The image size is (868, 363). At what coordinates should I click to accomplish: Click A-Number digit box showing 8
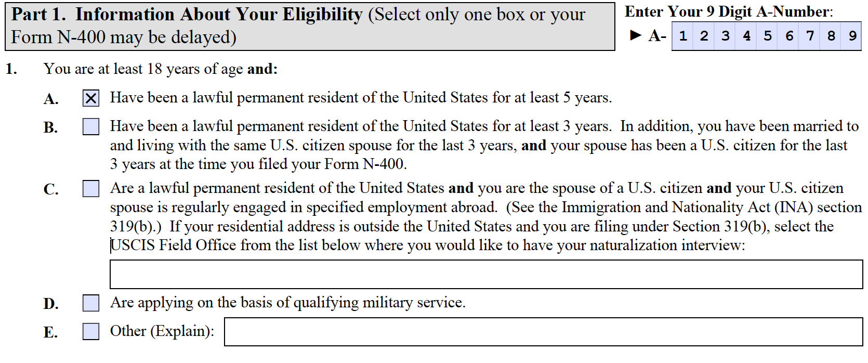(831, 36)
